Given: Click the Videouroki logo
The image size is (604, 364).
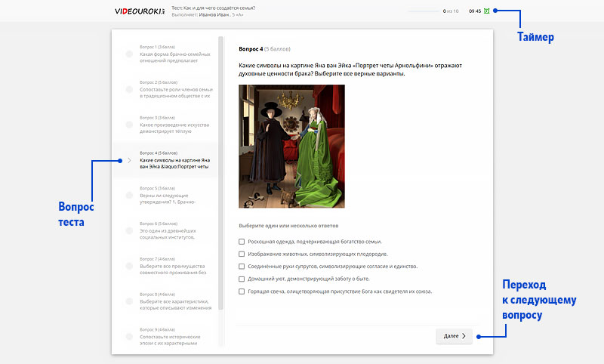Looking at the screenshot, I should point(140,11).
